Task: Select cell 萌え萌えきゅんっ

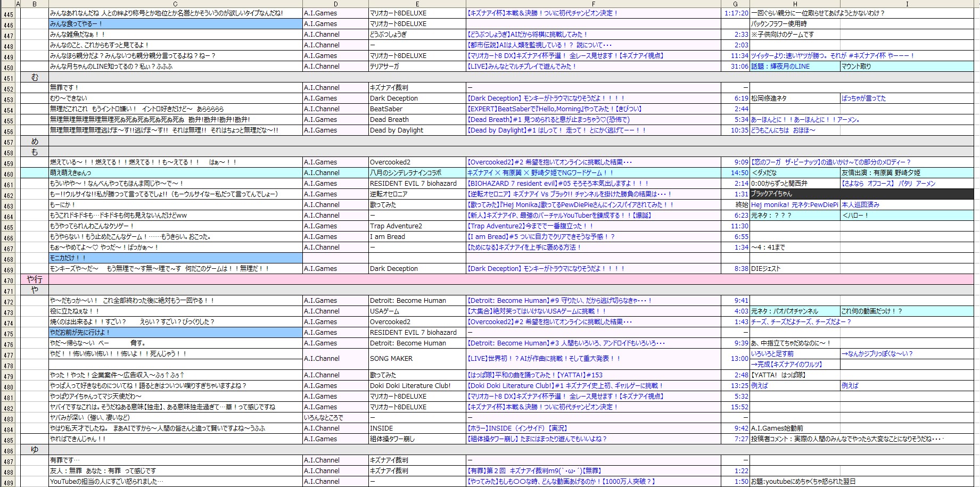Action: pyautogui.click(x=175, y=173)
